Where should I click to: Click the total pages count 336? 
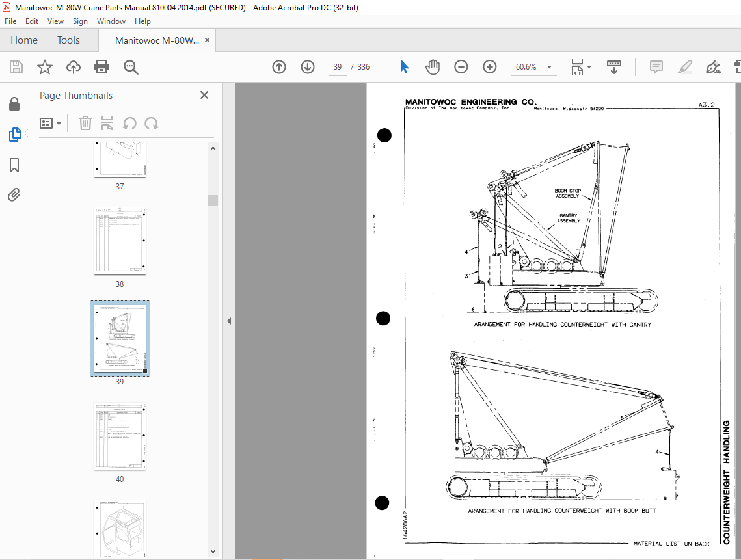[x=364, y=67]
